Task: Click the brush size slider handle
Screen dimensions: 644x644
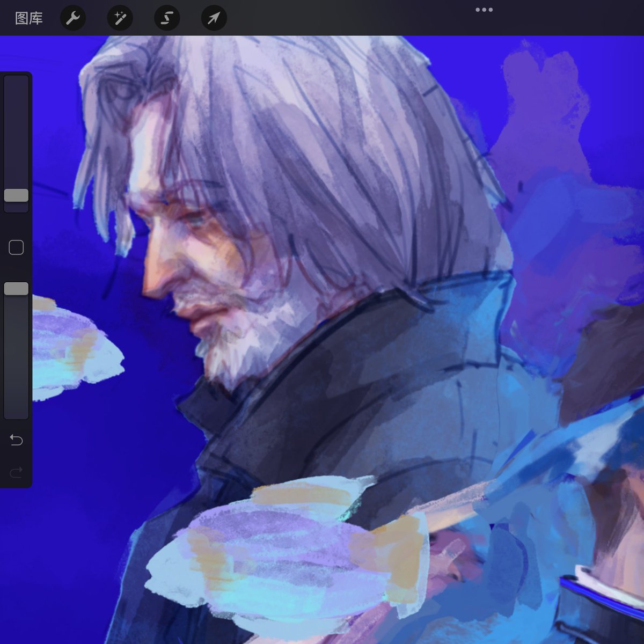Action: (16, 195)
